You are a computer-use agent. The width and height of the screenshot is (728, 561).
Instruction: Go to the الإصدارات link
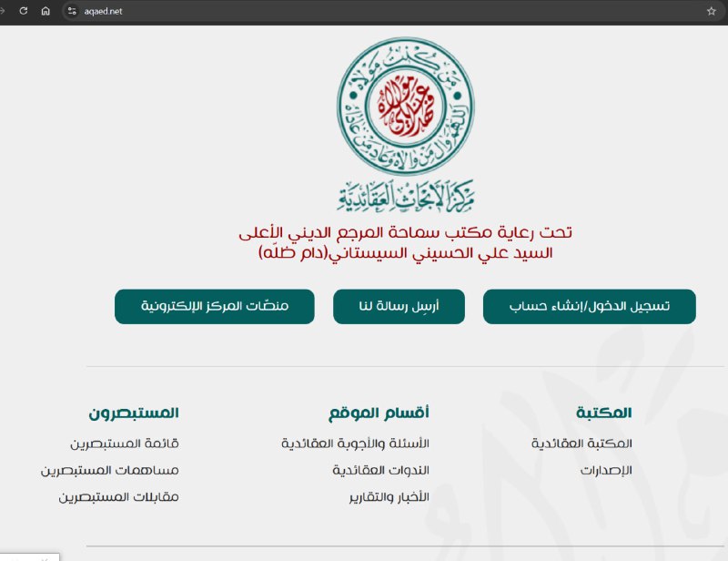[606, 470]
